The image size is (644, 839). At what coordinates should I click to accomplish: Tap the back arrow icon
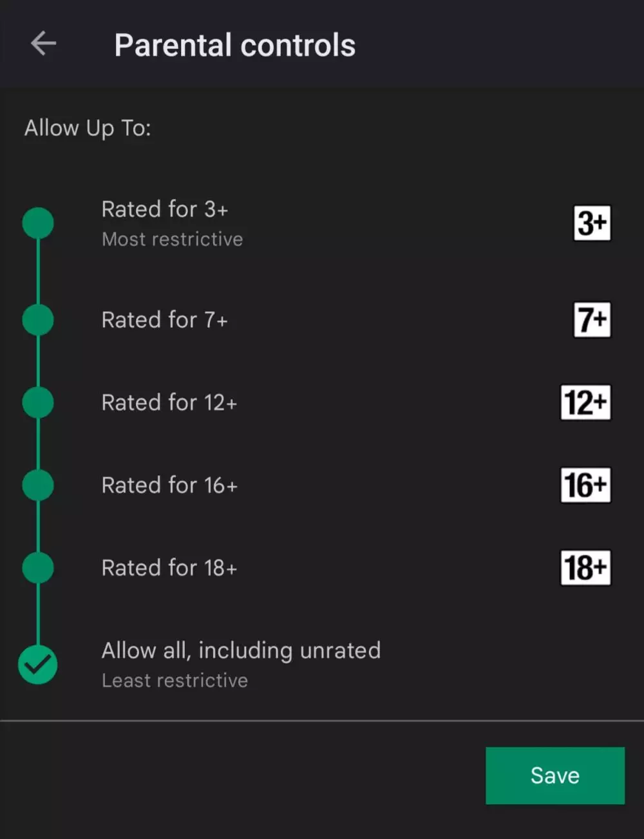43,43
